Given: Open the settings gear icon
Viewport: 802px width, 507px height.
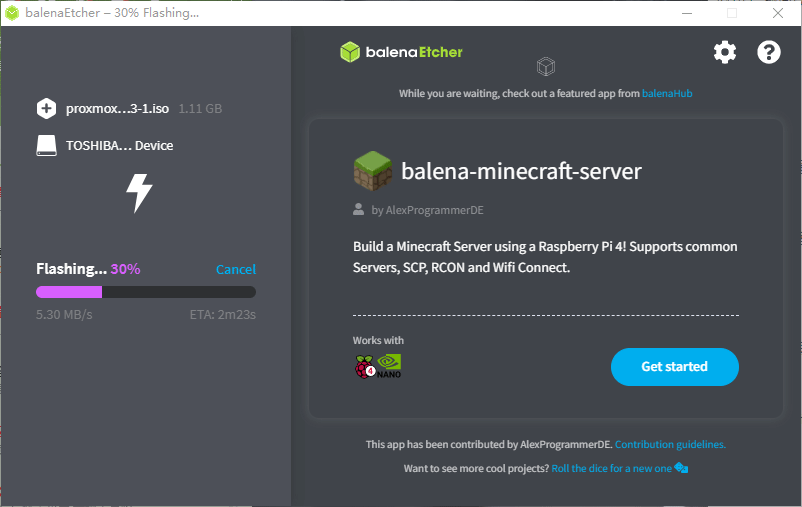Looking at the screenshot, I should coord(725,52).
